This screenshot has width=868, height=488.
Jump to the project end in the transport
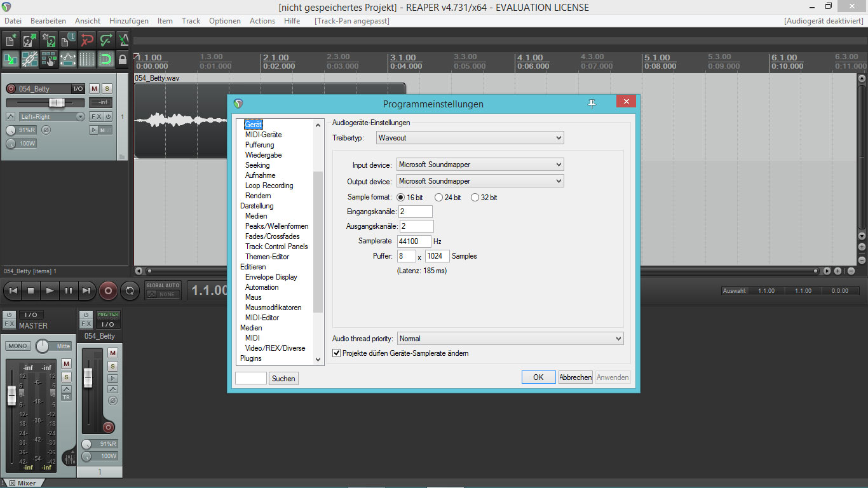(86, 290)
